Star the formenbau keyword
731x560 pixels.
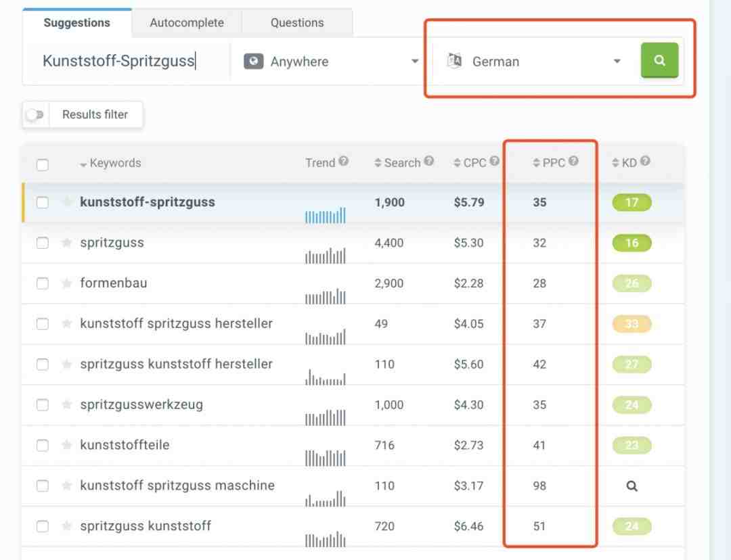[x=66, y=283]
